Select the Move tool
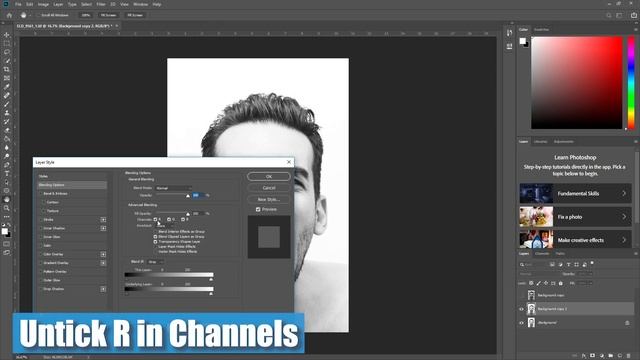The height and width of the screenshot is (360, 640). [7, 35]
